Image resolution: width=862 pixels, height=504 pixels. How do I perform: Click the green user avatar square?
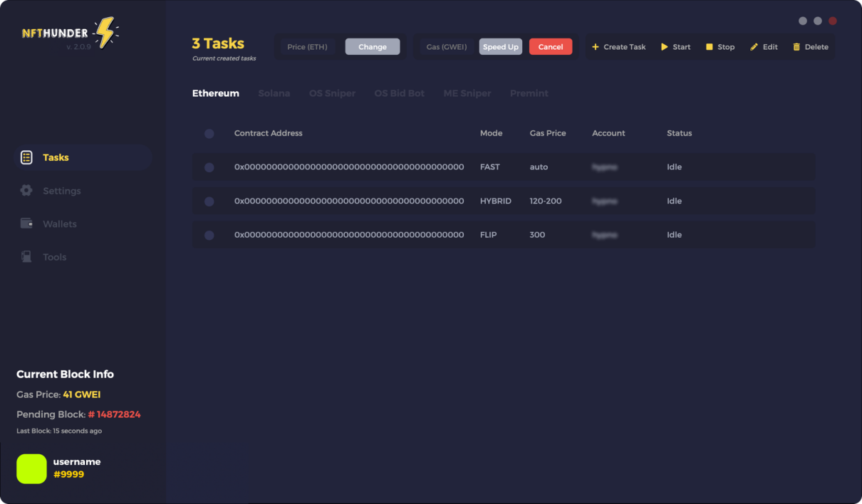coord(31,468)
